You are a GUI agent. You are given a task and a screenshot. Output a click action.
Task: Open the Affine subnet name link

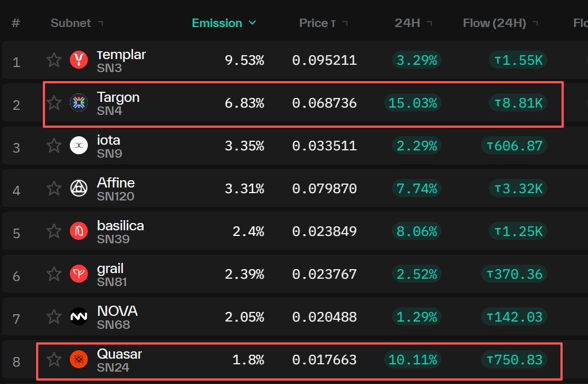(116, 182)
